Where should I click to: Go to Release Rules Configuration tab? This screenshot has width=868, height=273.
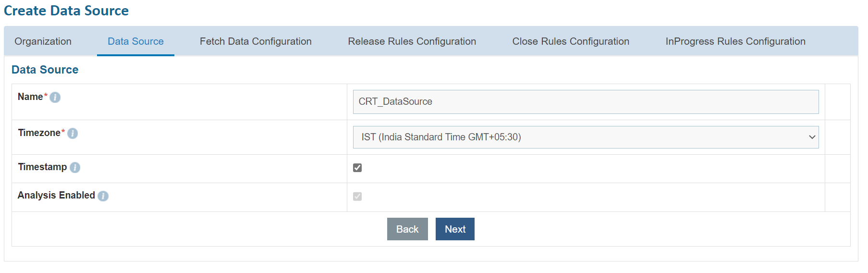pyautogui.click(x=412, y=41)
